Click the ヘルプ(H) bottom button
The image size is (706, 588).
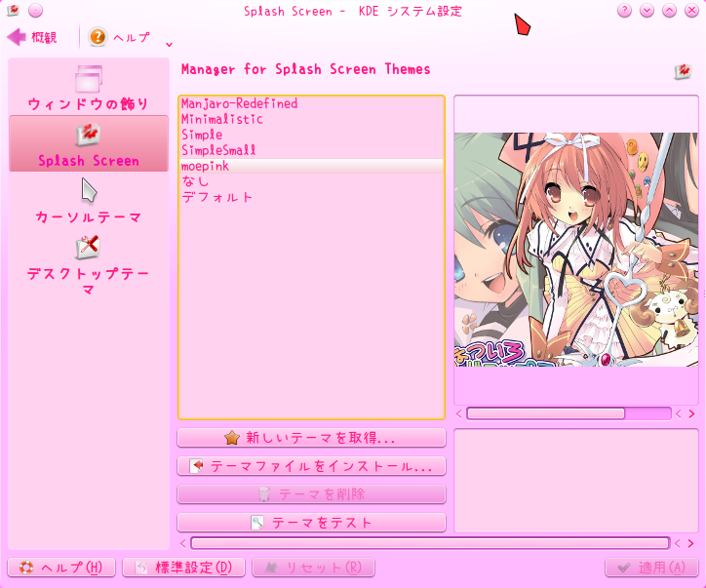pos(61,568)
